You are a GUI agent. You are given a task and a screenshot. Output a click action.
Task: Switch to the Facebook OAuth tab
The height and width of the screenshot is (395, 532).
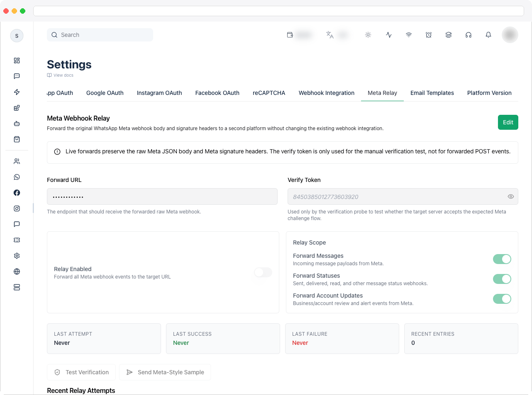point(217,93)
